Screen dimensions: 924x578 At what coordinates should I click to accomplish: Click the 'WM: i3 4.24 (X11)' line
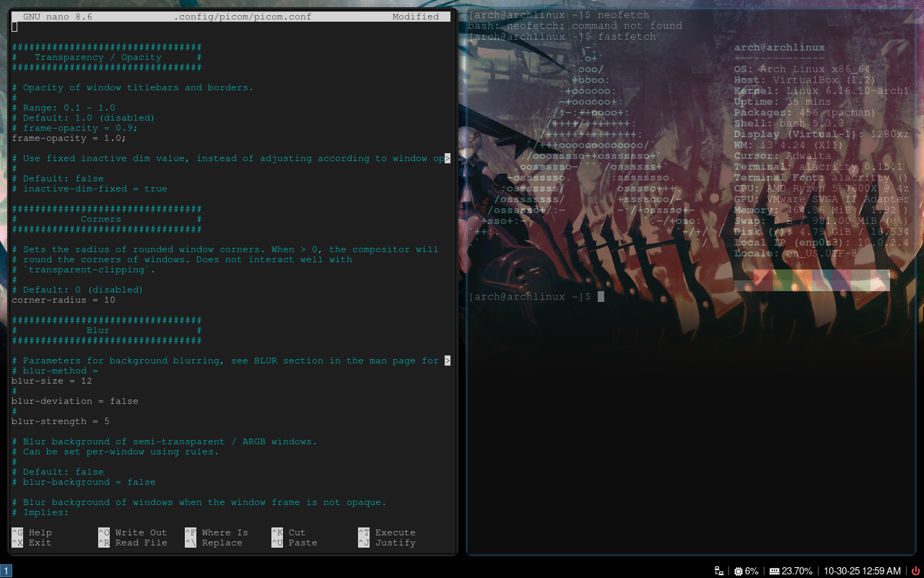(x=789, y=145)
